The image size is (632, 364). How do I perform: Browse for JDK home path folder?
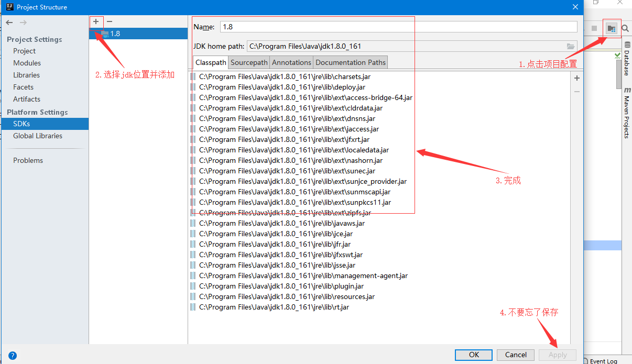571,46
